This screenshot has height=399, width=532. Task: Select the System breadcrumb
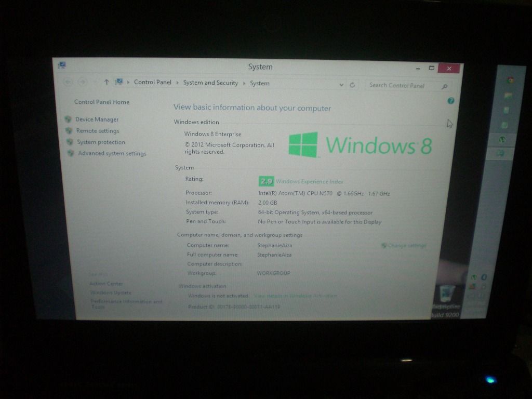coord(260,83)
